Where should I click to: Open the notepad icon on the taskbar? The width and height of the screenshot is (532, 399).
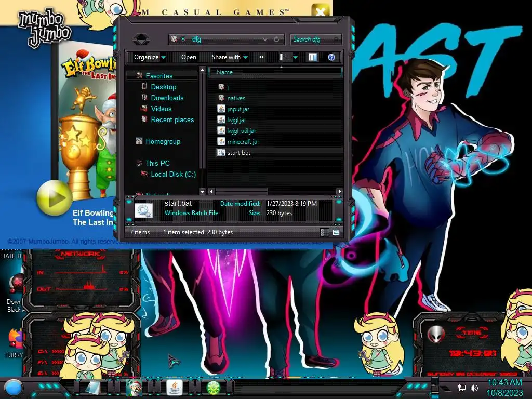tap(92, 388)
